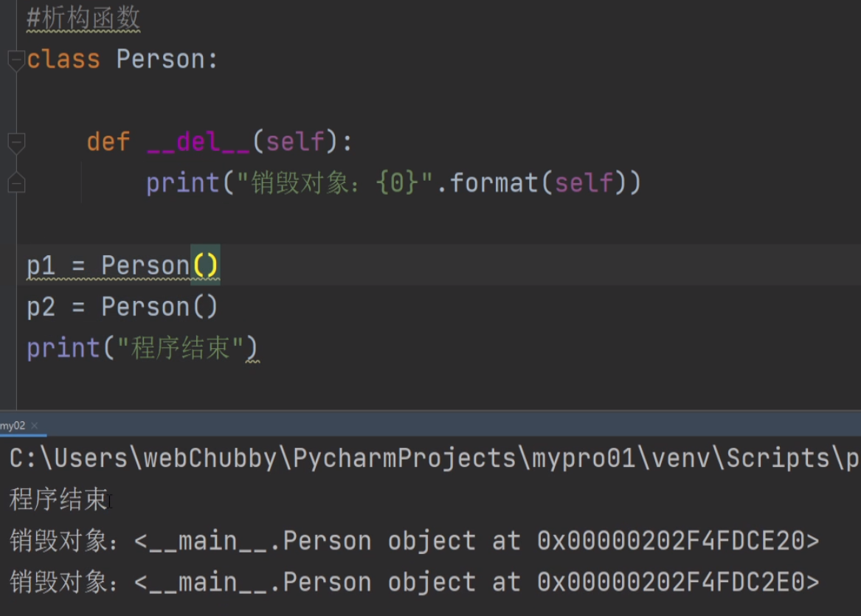
Task: Click the 程序结束 console output line
Action: (x=58, y=499)
